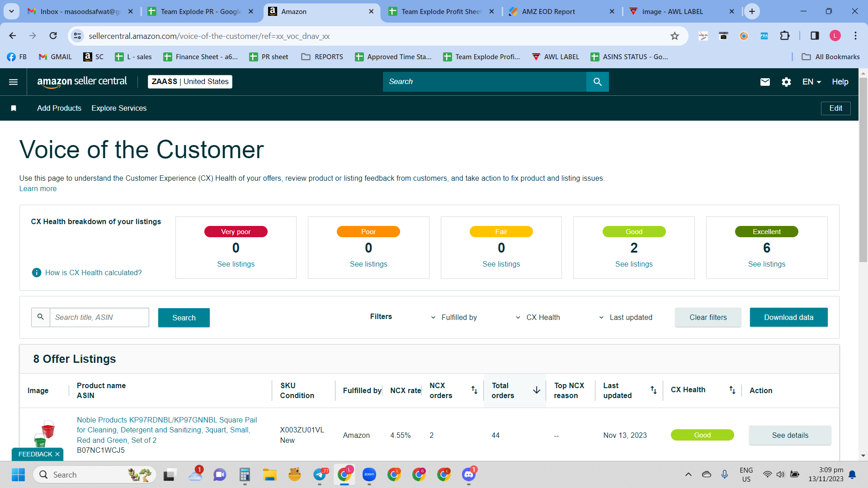Switch to Team Explode Profit Sheet tab
The image size is (868, 488).
(442, 12)
